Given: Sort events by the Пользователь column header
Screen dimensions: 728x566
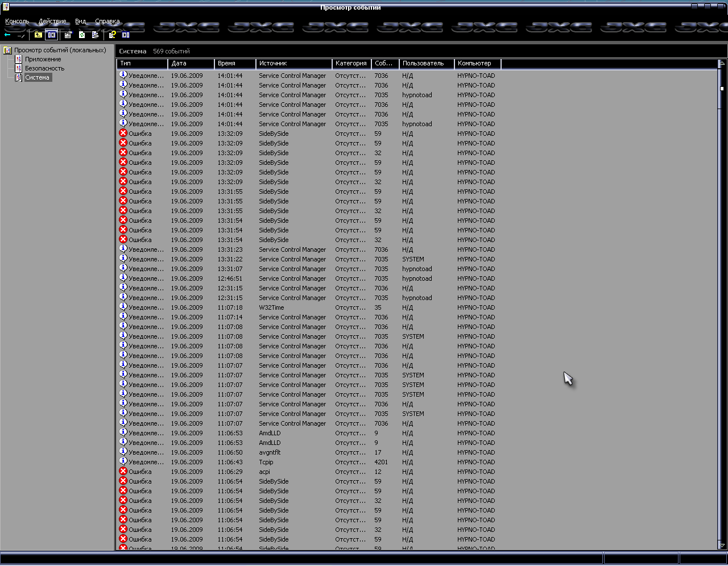Looking at the screenshot, I should pos(426,64).
